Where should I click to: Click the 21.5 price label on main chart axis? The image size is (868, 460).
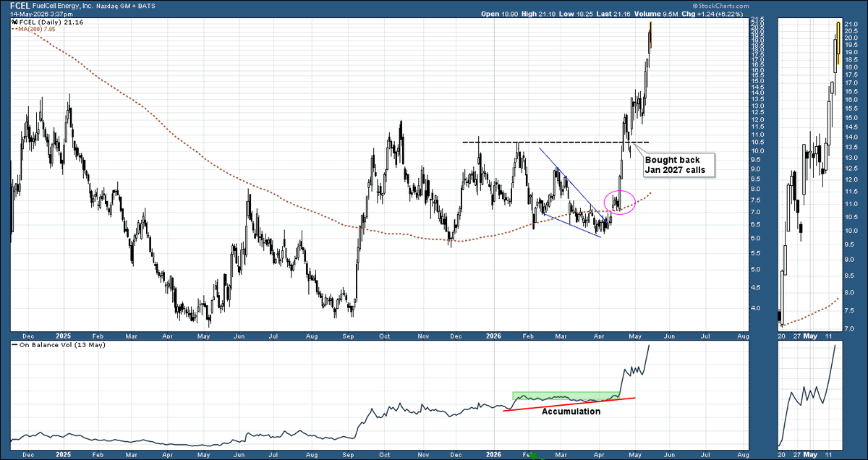coord(759,20)
